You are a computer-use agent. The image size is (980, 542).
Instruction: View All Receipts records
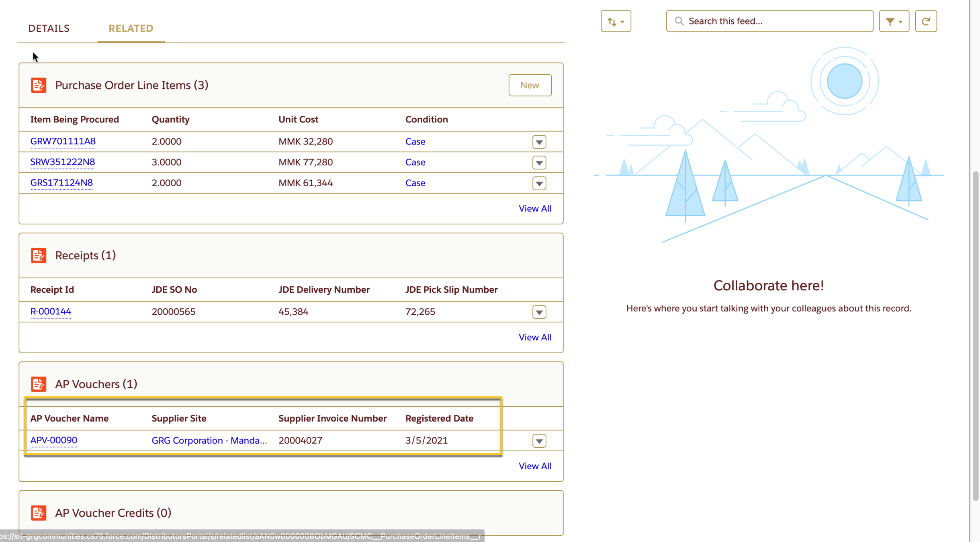click(x=535, y=337)
